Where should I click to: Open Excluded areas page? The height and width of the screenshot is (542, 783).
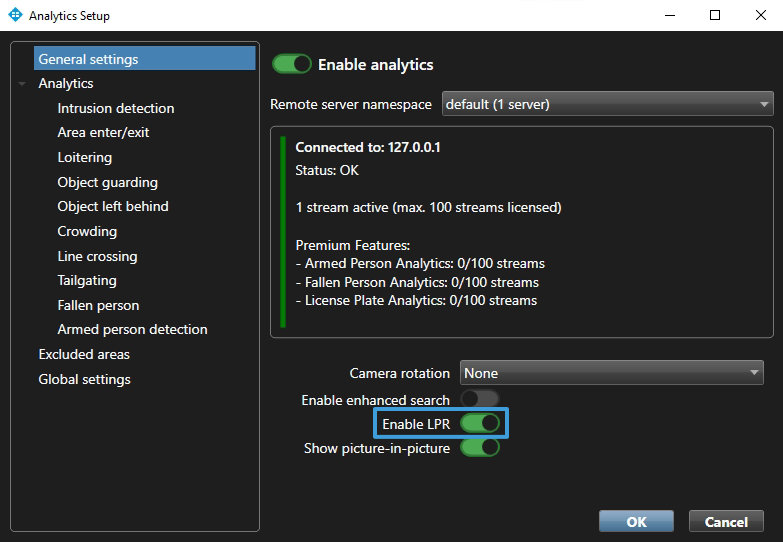coord(84,354)
